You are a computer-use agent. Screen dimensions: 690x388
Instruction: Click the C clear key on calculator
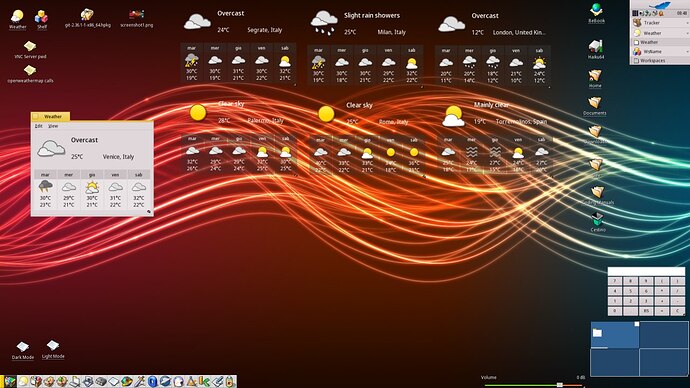(x=678, y=311)
